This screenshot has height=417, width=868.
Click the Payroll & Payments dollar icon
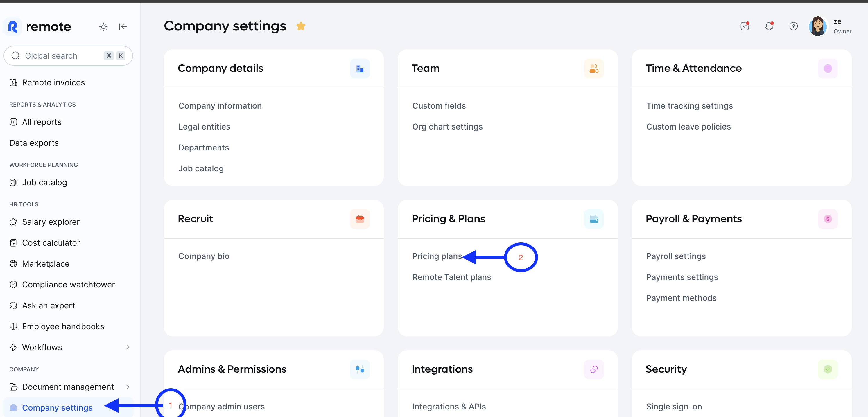pyautogui.click(x=828, y=219)
